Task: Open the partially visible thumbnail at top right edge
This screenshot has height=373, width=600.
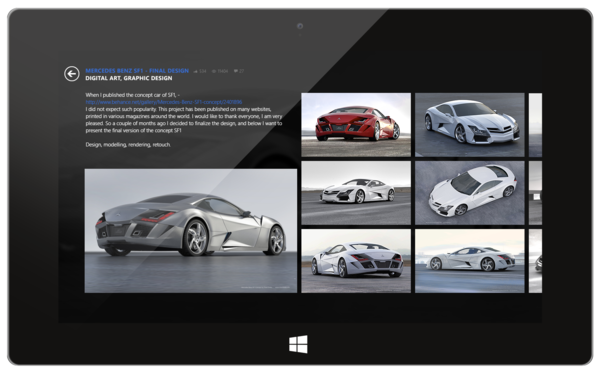Action: [x=535, y=125]
